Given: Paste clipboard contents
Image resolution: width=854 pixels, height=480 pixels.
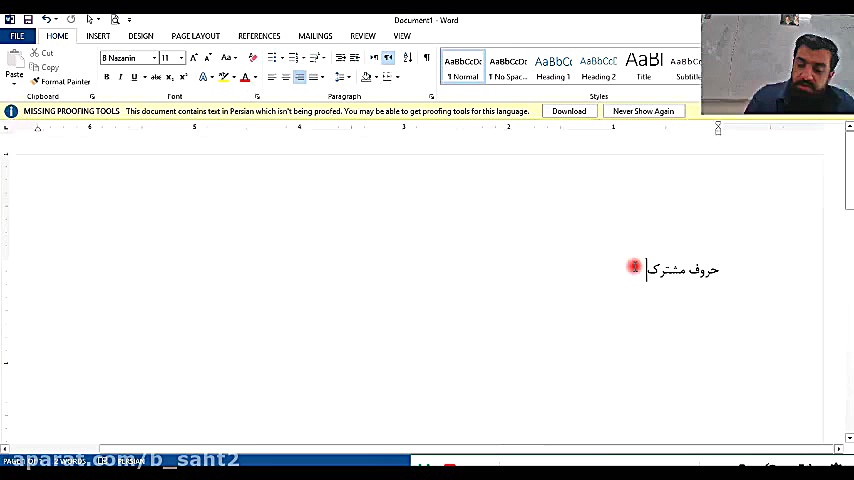Looking at the screenshot, I should [x=14, y=66].
